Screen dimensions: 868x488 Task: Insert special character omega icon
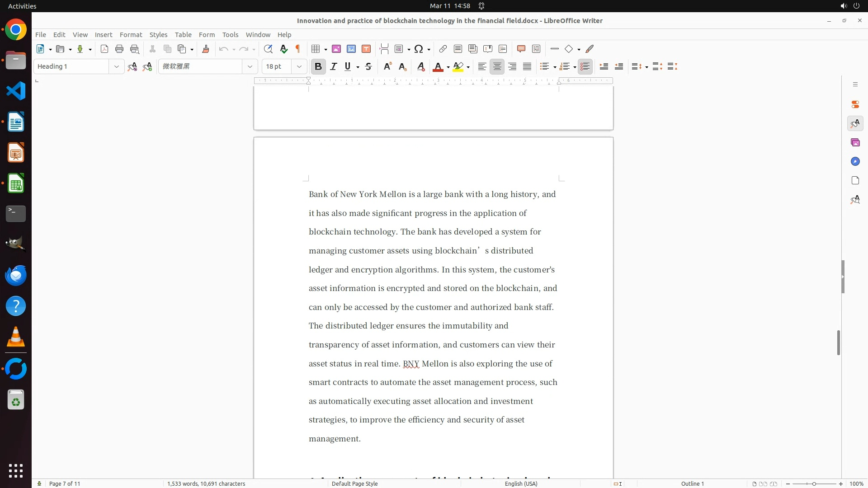tap(419, 49)
